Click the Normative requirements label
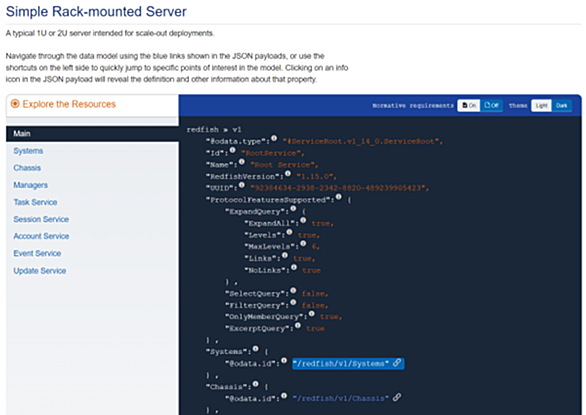This screenshot has width=586, height=415. 413,106
